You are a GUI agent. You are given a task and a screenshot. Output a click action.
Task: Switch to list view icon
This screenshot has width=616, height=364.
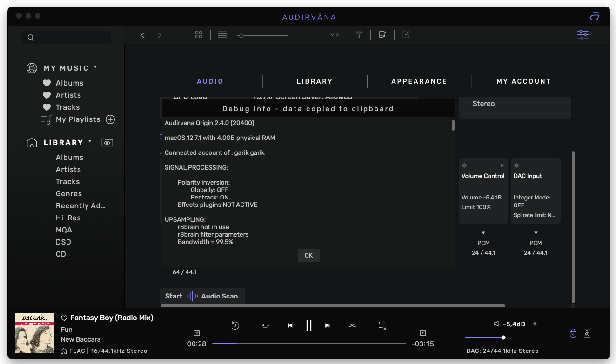coord(222,35)
